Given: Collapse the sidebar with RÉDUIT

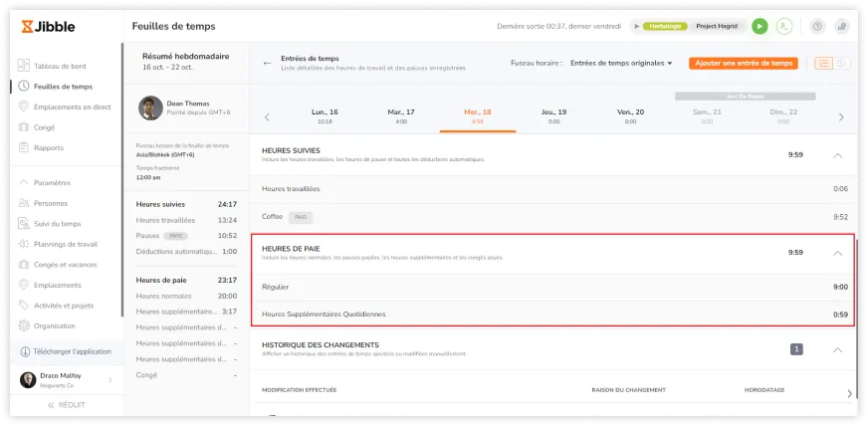Looking at the screenshot, I should [65, 406].
